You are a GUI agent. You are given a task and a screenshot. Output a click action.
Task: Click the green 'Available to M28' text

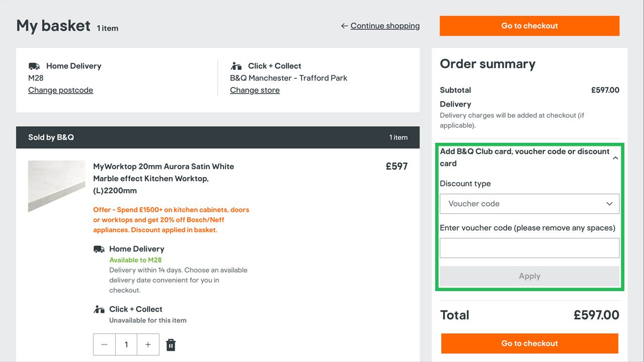point(135,260)
